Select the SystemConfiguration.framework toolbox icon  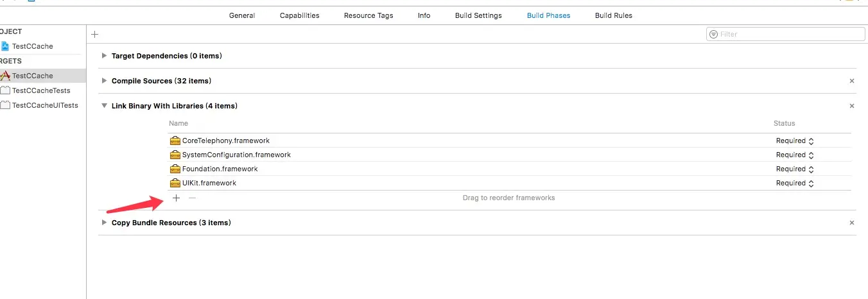175,155
